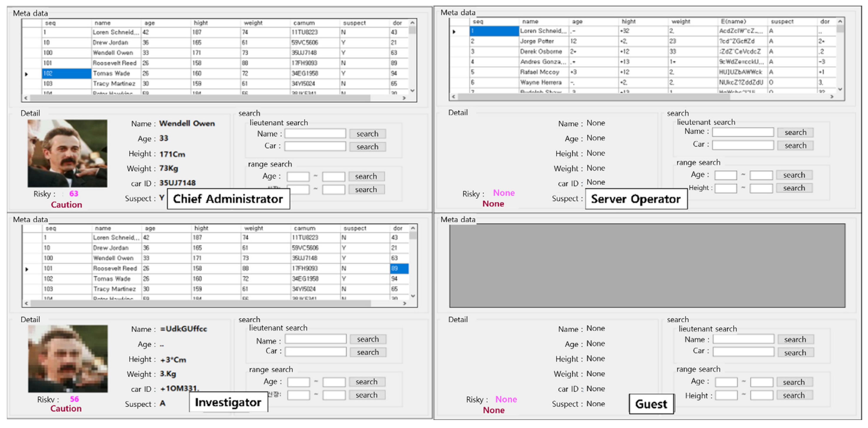Click the 'suspect' column header in Investigator table
868x428 pixels.
pos(355,228)
